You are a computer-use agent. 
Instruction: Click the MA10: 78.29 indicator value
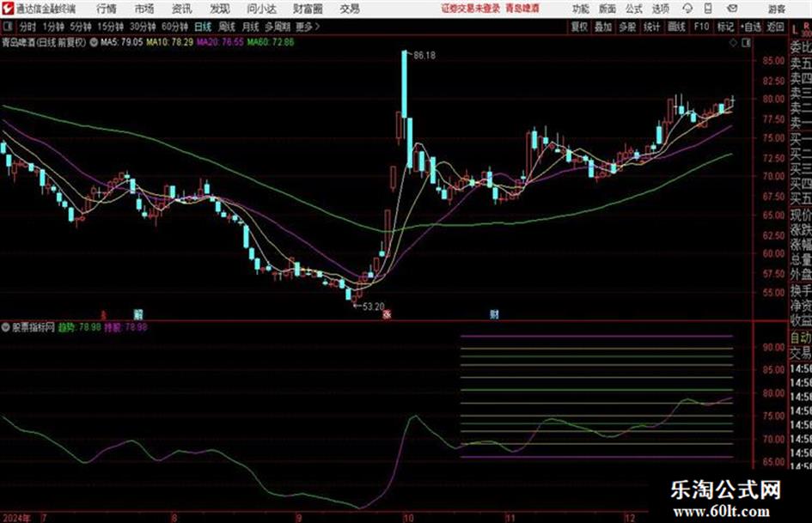(x=170, y=42)
